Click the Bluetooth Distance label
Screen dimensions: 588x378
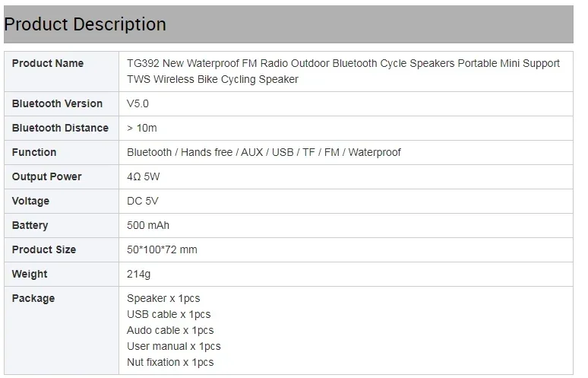pos(60,128)
